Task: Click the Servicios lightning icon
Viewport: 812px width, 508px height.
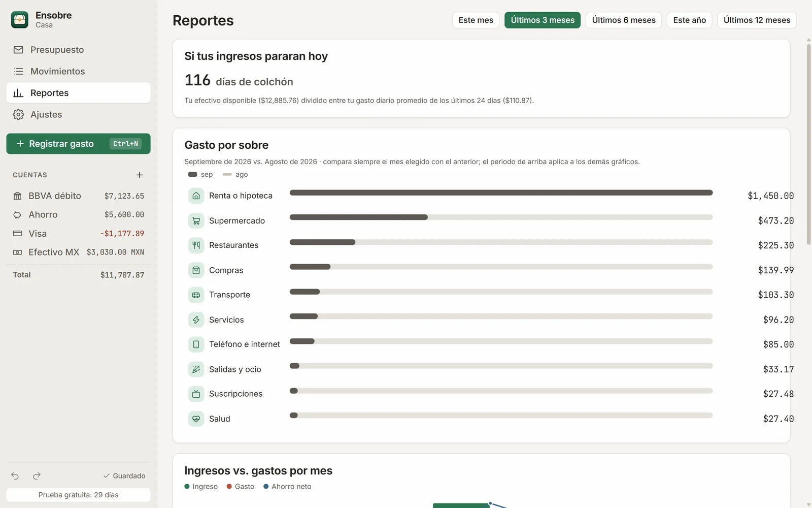Action: tap(196, 320)
